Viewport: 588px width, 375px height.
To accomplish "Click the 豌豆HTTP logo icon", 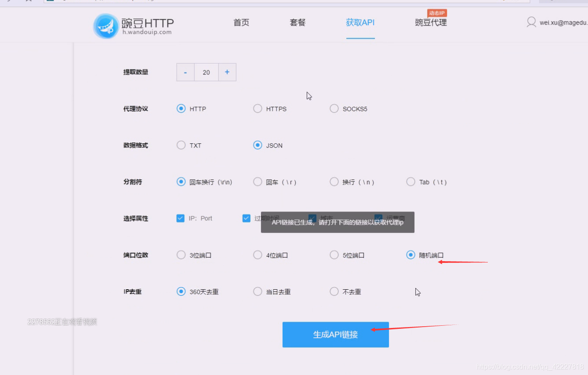I will (106, 26).
